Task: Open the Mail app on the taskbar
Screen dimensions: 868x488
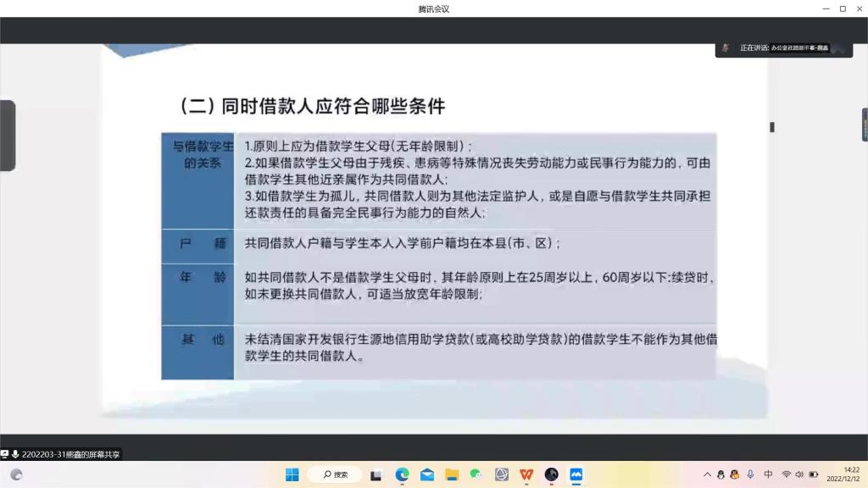Action: coord(427,474)
